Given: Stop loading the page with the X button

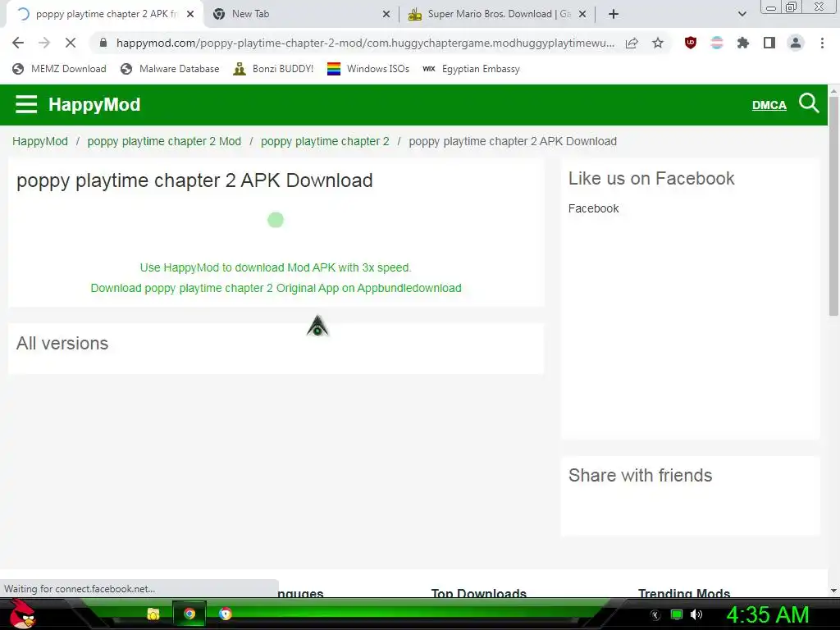Looking at the screenshot, I should (x=71, y=43).
